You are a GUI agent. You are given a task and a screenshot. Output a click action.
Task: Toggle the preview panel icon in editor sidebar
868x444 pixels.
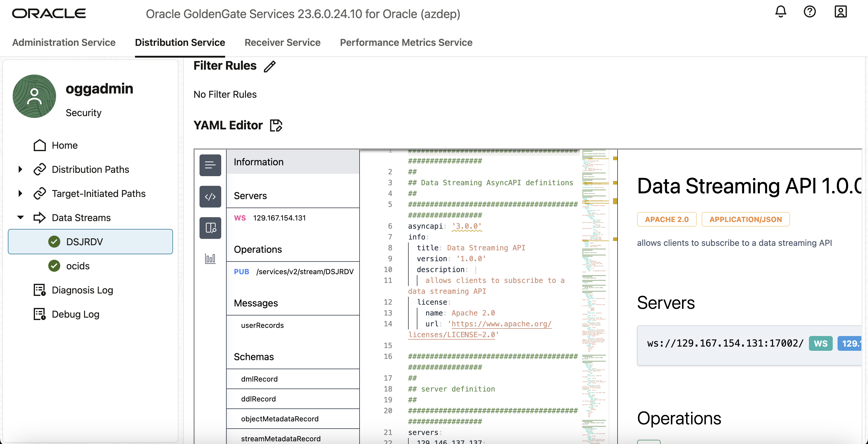click(210, 228)
